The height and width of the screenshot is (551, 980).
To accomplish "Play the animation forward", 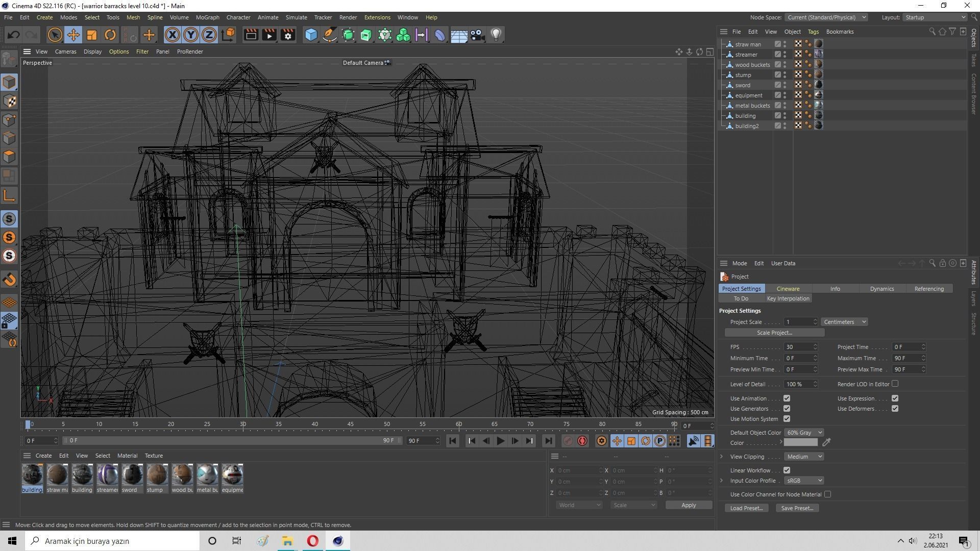I will click(500, 441).
